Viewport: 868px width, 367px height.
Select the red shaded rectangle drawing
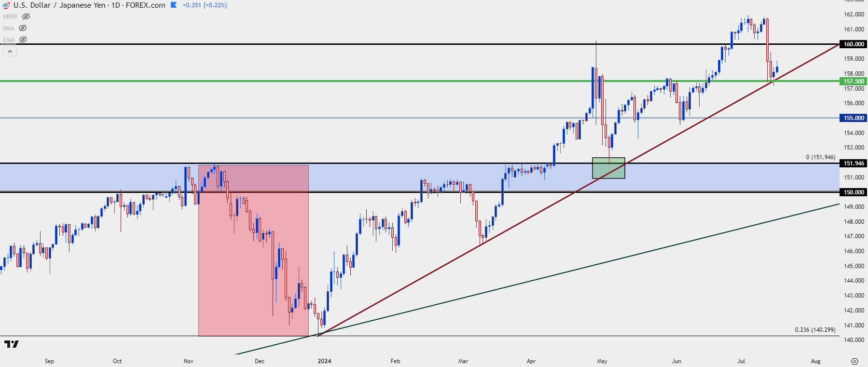tap(253, 250)
